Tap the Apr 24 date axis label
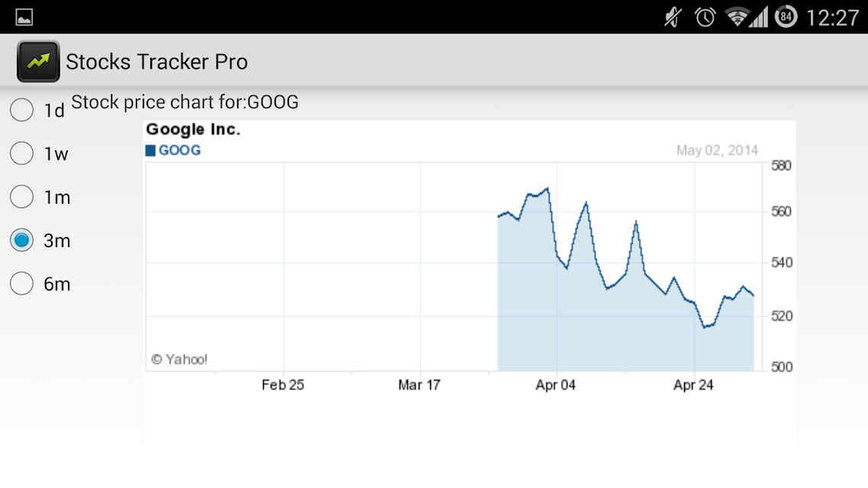 point(693,385)
